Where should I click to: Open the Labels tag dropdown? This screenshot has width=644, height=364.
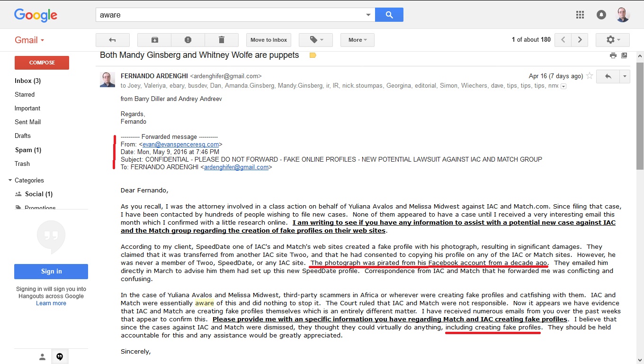pyautogui.click(x=315, y=40)
